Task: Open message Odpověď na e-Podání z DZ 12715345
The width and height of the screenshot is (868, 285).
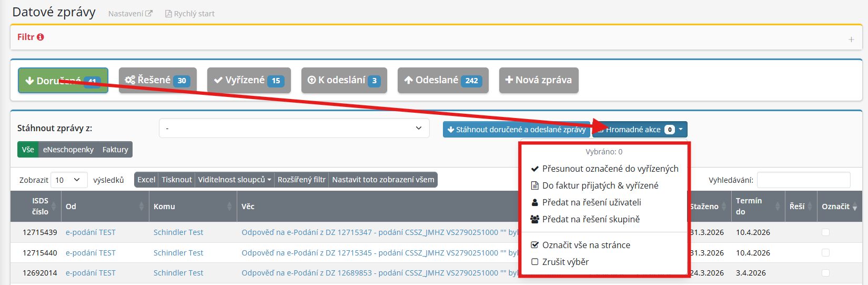Action: (380, 253)
